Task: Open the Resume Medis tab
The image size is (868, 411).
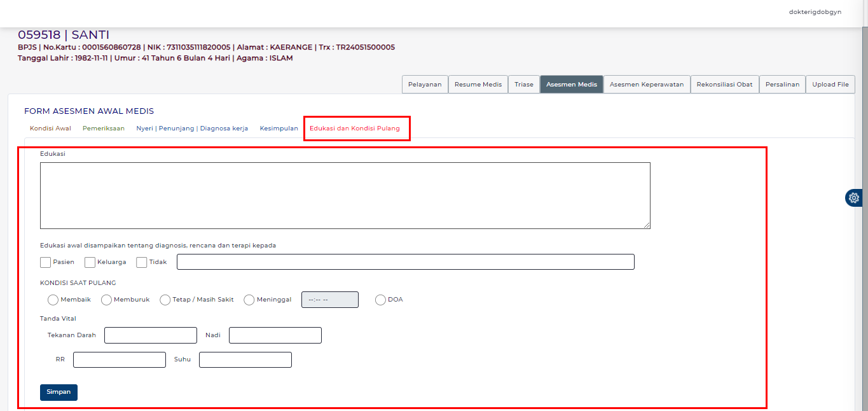Action: [x=478, y=85]
